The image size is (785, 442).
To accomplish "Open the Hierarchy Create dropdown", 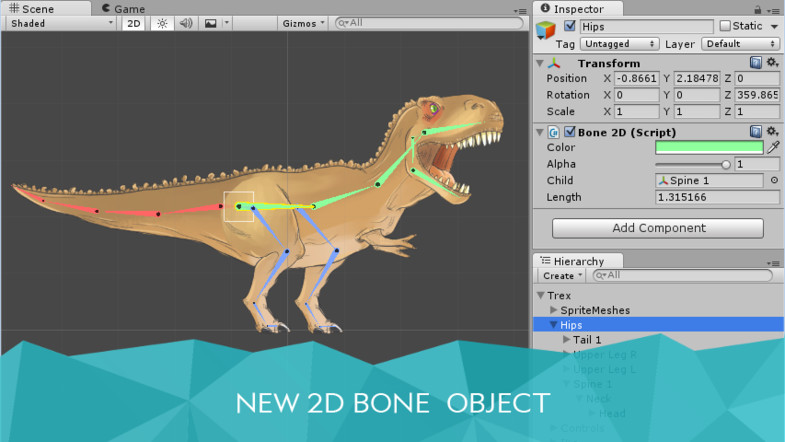I will click(x=562, y=276).
